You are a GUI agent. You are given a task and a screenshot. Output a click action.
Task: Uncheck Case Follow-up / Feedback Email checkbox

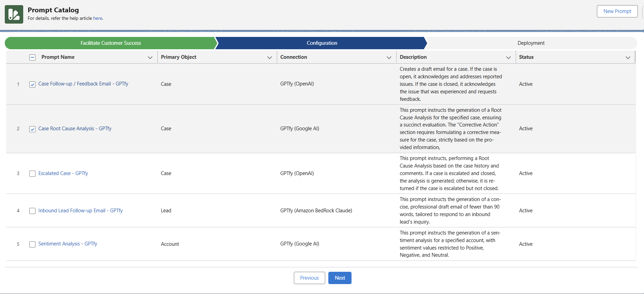tap(32, 84)
